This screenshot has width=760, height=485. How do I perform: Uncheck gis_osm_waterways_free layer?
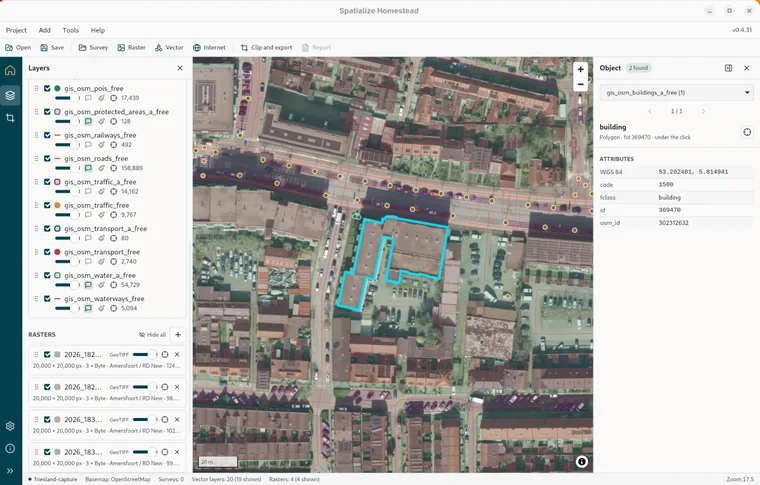pos(48,298)
